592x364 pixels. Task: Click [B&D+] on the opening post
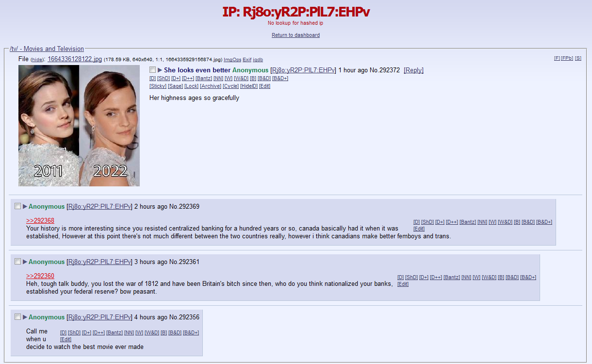(280, 79)
